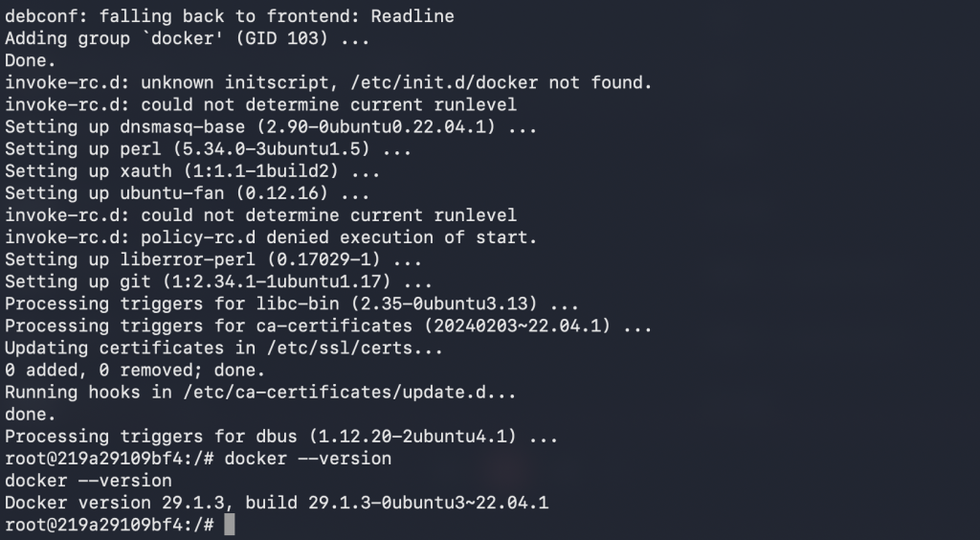Screen dimensions: 980x540
Task: Click the Setting up liberror-perl line
Action: click(212, 259)
